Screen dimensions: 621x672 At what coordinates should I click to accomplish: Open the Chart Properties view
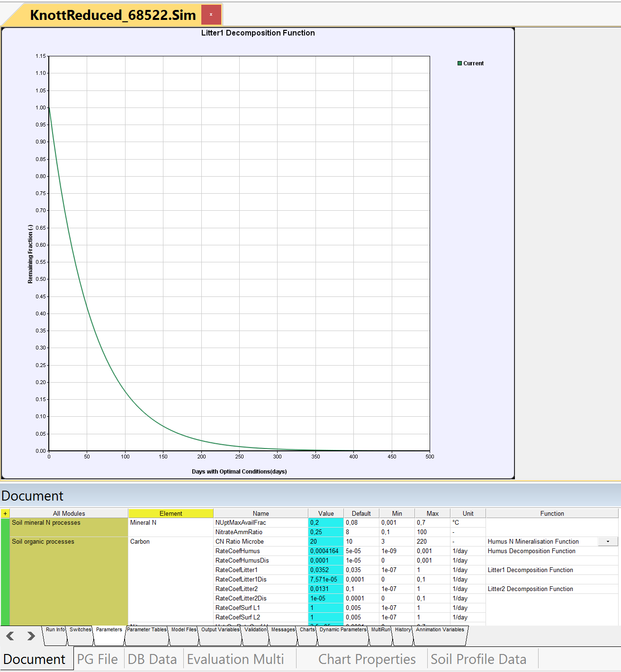tap(367, 659)
